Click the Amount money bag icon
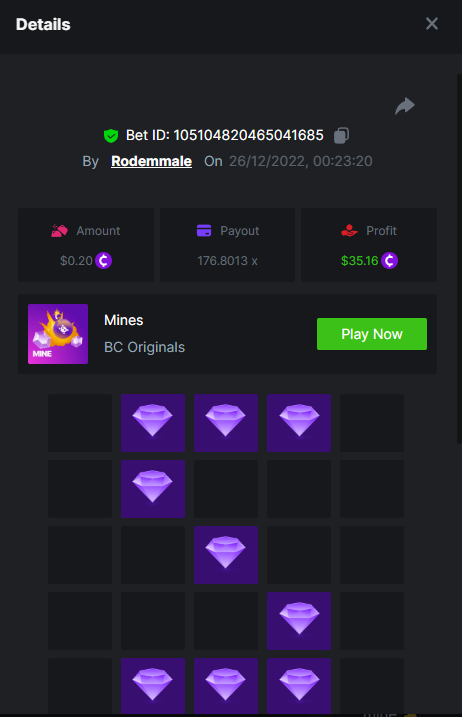 tap(59, 230)
